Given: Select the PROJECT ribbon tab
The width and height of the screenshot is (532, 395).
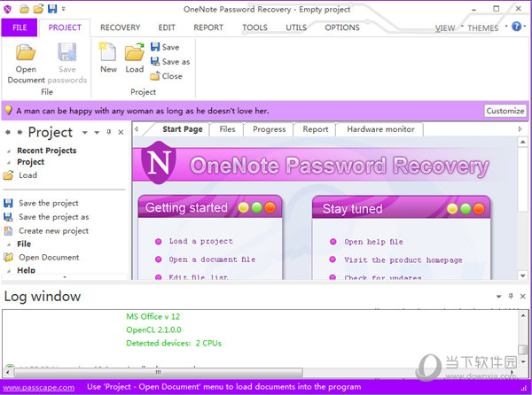Looking at the screenshot, I should [65, 27].
